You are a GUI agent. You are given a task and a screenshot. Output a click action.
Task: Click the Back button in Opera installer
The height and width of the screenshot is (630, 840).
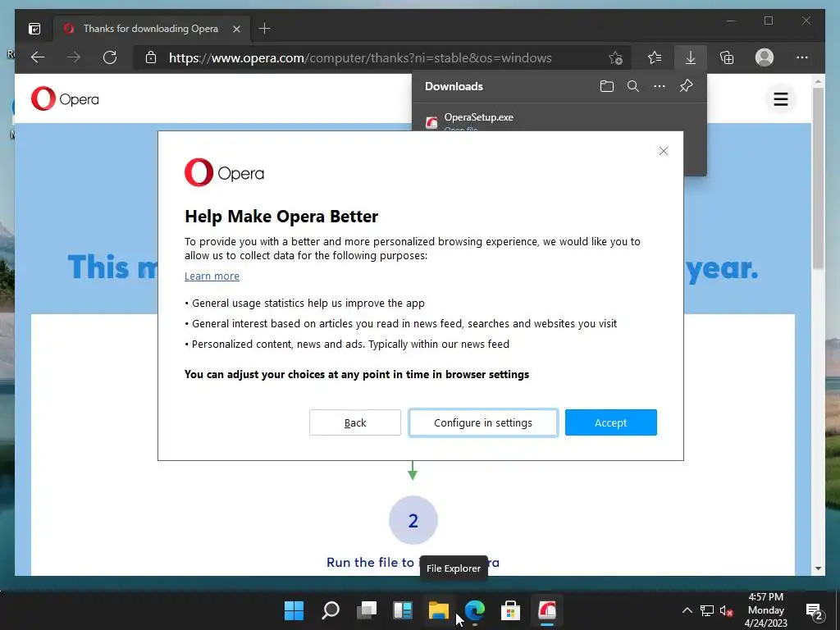[354, 422]
